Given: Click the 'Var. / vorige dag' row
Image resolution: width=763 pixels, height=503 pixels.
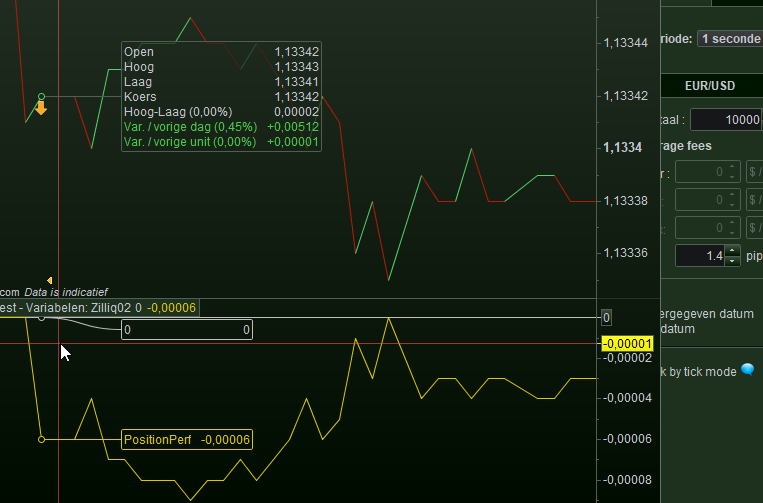Looking at the screenshot, I should point(221,127).
